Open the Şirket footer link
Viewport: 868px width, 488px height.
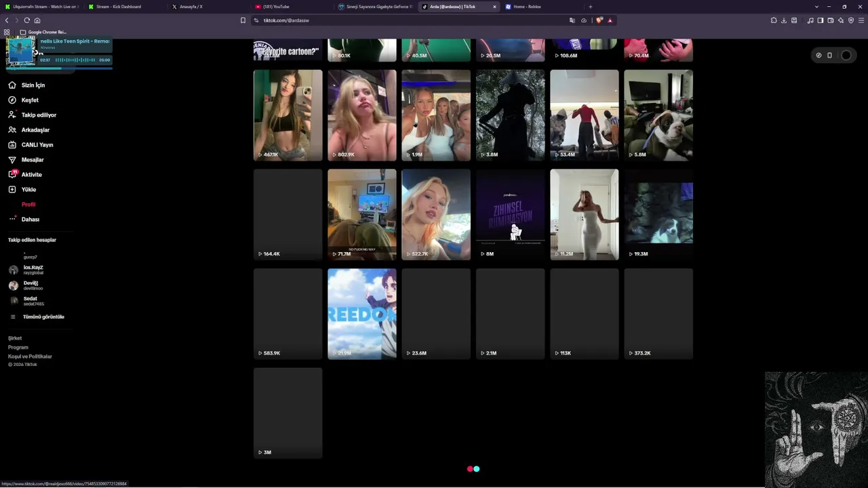coord(15,338)
